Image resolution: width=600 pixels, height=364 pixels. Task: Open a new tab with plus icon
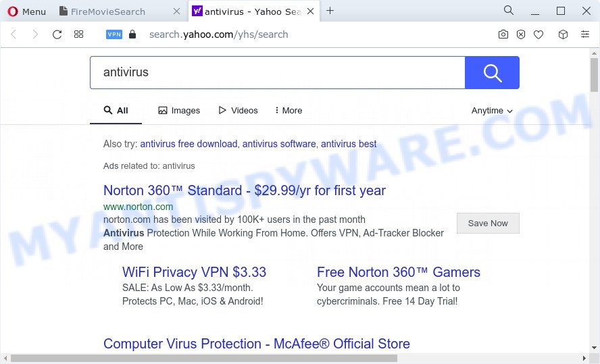pos(330,11)
